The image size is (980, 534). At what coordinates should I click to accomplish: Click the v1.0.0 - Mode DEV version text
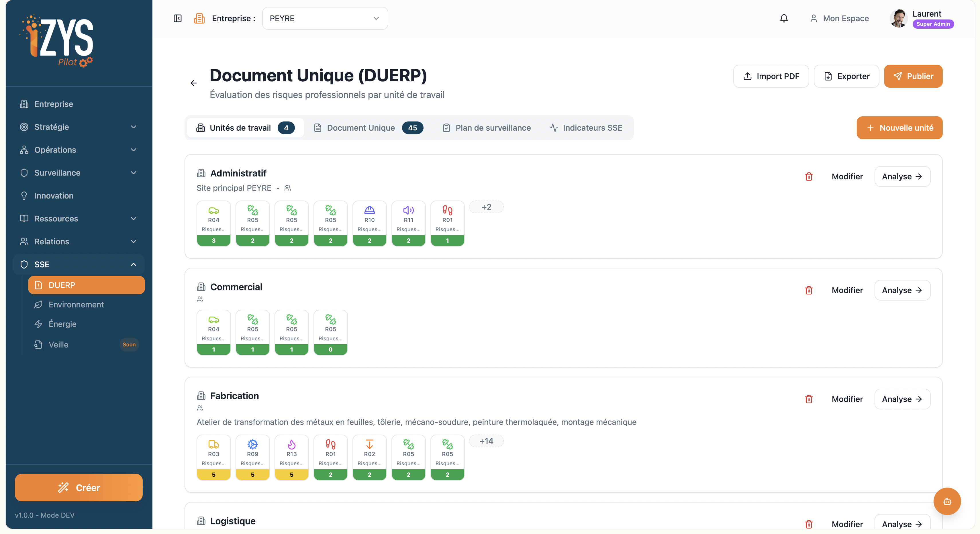pyautogui.click(x=44, y=515)
